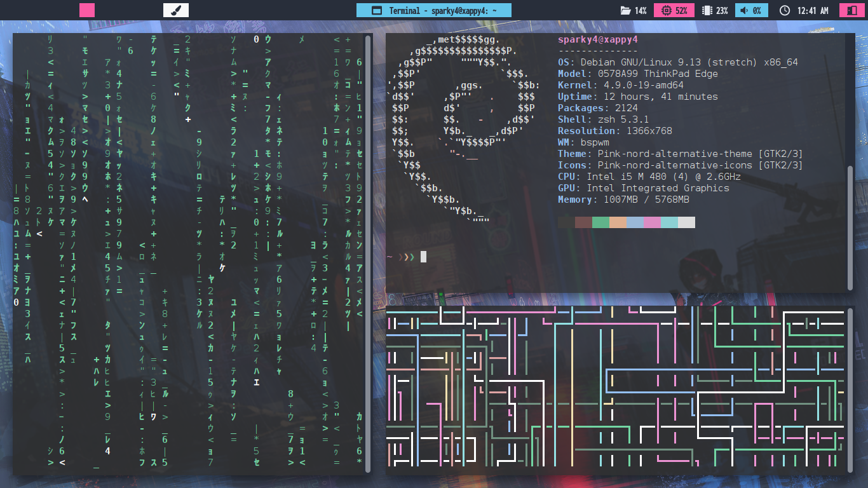
Task: Click the pipes terminal's scrollbar
Action: click(850, 389)
